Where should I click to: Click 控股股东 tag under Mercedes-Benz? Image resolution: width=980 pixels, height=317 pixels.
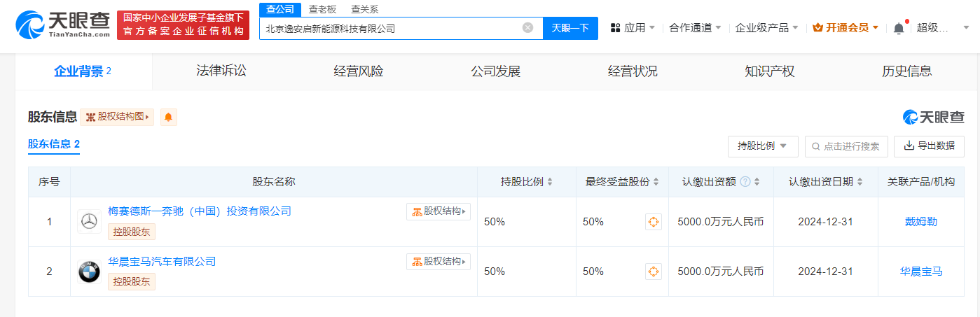[x=132, y=232]
